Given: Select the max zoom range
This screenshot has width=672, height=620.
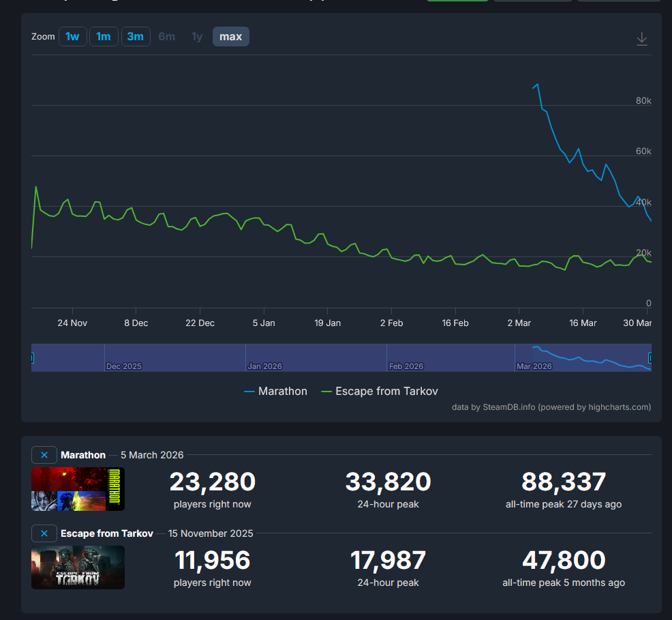Looking at the screenshot, I should (x=231, y=36).
